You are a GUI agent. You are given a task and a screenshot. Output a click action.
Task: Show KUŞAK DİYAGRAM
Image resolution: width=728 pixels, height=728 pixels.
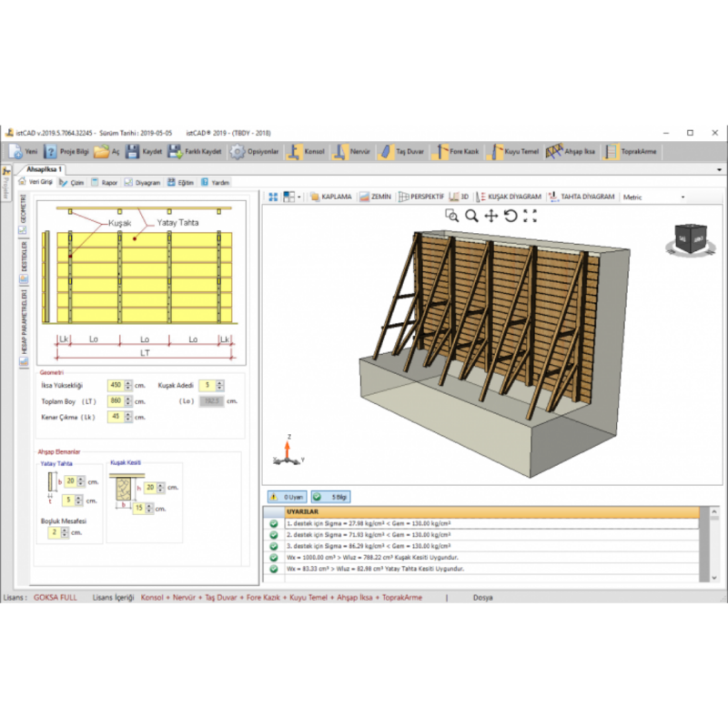point(509,197)
